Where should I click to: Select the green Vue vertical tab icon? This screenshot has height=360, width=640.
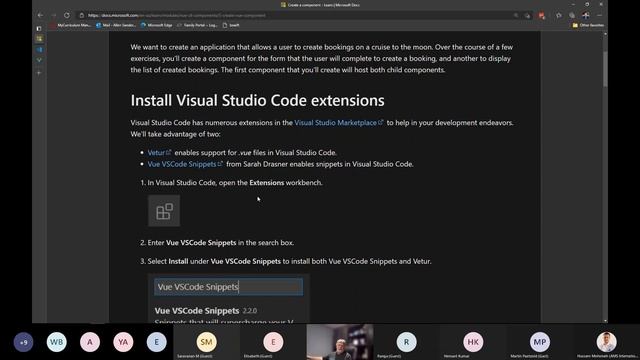39,60
